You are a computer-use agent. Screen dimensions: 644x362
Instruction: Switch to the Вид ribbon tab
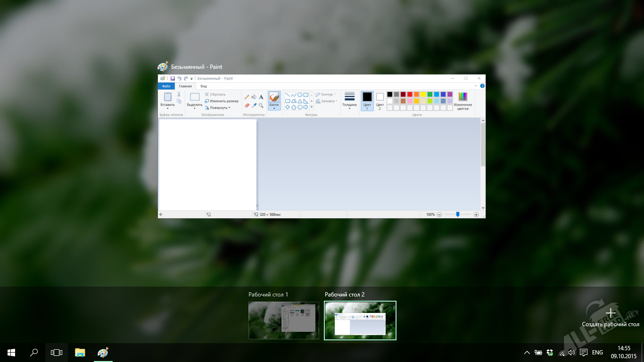[x=203, y=86]
